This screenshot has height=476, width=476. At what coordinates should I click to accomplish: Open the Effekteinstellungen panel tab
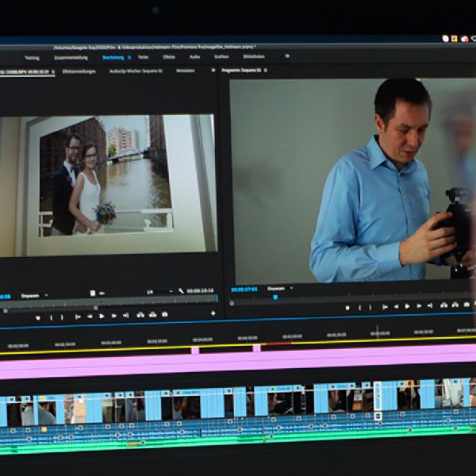[79, 71]
